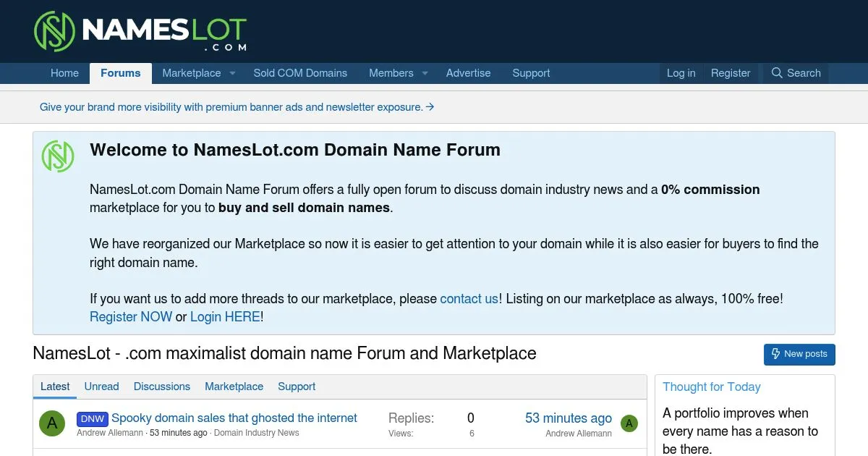The width and height of the screenshot is (868, 456).
Task: Click Andrew Allemann name under last post time
Action: point(579,434)
